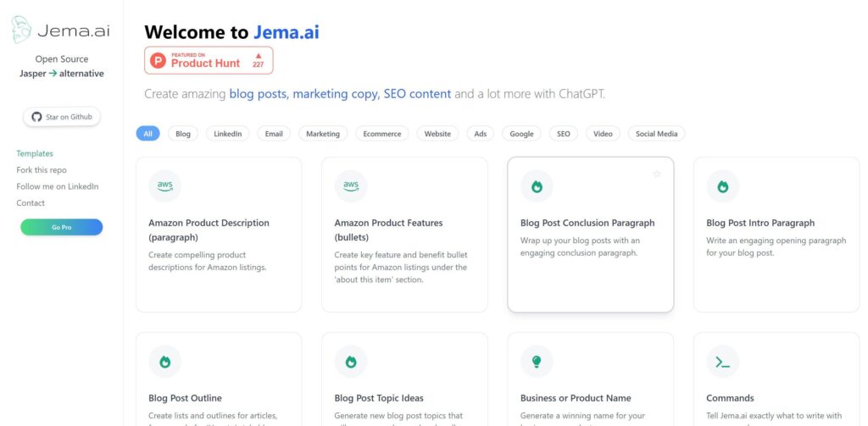The width and height of the screenshot is (868, 426).
Task: Click the flame icon on Blog Post Outline
Action: (164, 362)
